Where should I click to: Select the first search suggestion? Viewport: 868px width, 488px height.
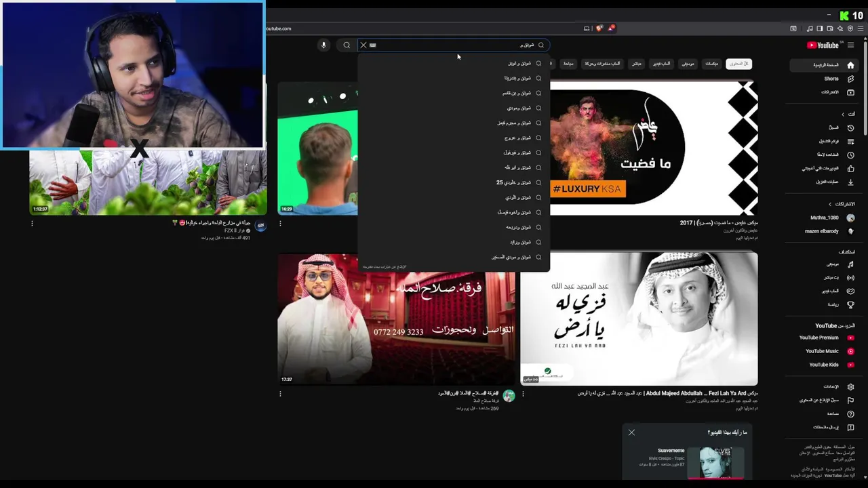click(x=453, y=64)
